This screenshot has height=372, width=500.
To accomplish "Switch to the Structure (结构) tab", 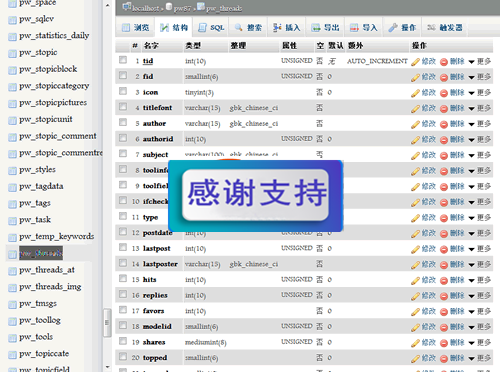I will click(x=174, y=28).
